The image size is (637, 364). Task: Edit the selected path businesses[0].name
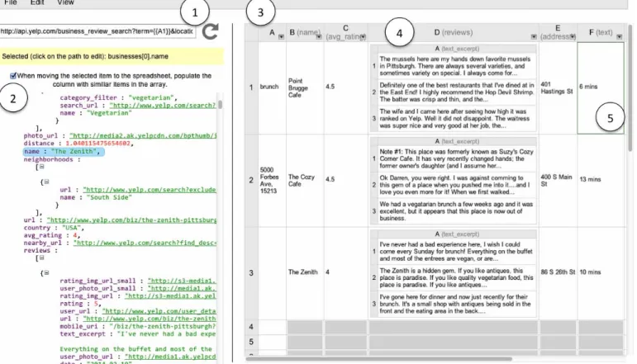click(x=138, y=56)
